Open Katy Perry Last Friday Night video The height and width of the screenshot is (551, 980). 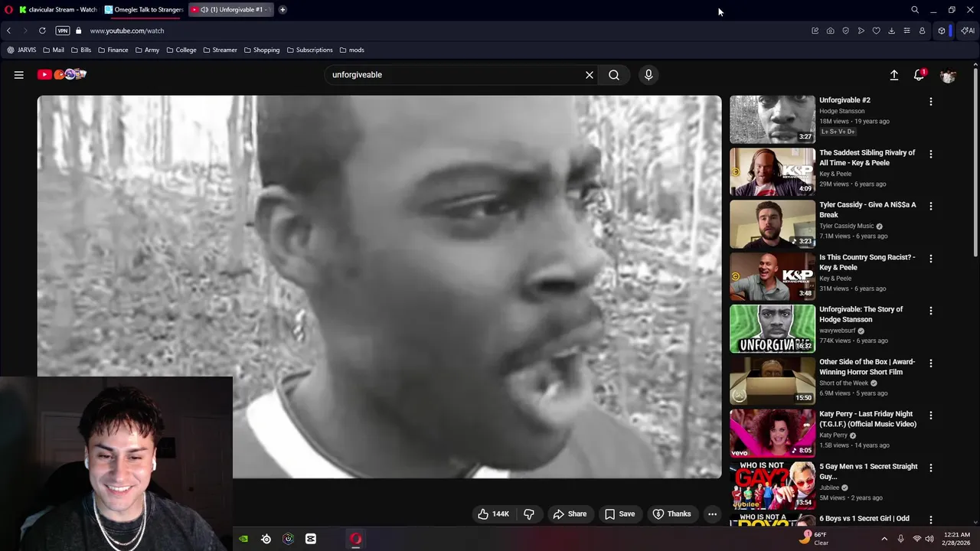773,433
